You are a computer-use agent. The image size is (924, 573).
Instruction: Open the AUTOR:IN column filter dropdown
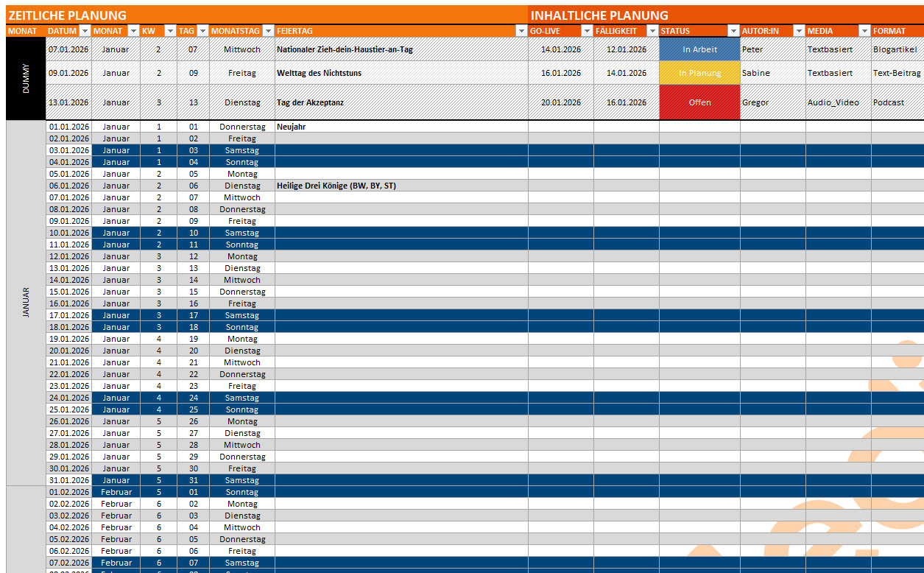tap(799, 31)
